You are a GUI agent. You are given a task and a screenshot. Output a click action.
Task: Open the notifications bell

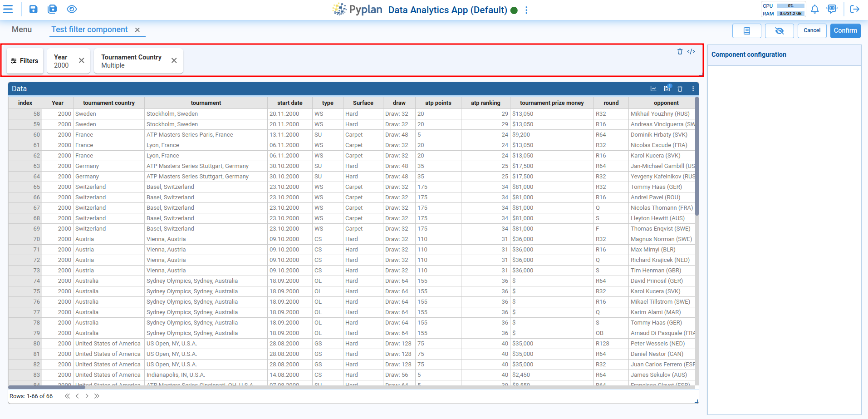[814, 9]
